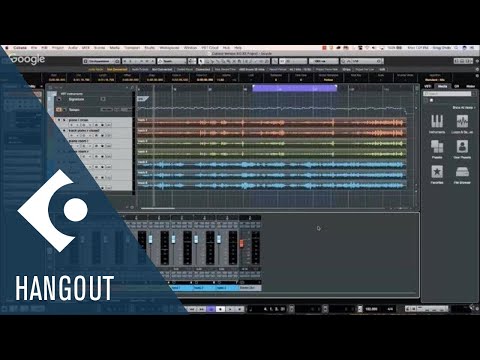Switch to the CR tab in right zone
The image size is (480, 360).
(457, 86)
